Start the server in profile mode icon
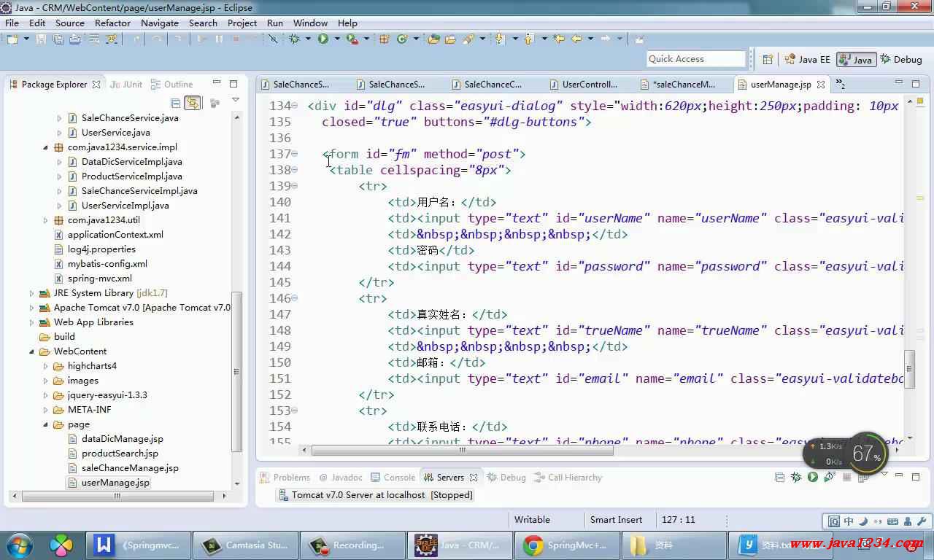Image resolution: width=934 pixels, height=560 pixels. point(830,478)
